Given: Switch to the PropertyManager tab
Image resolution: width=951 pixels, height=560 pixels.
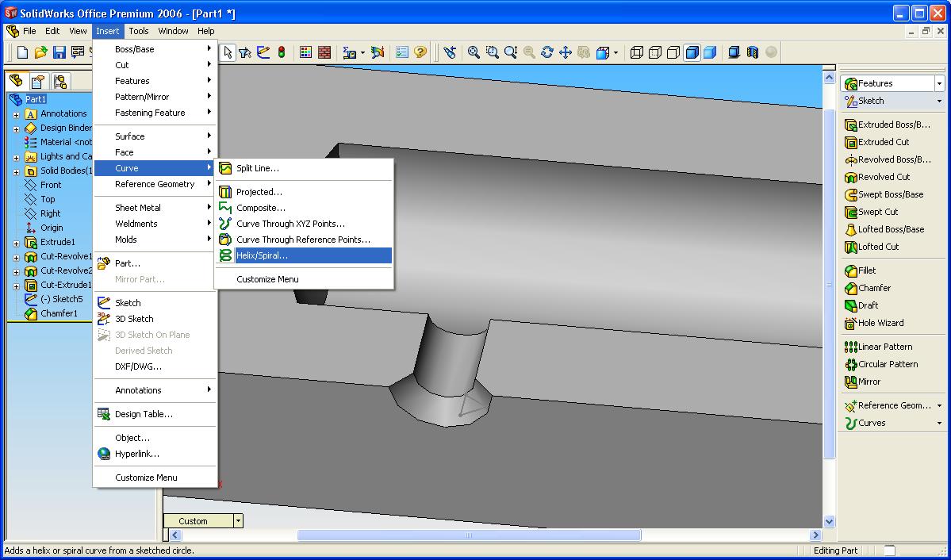Looking at the screenshot, I should 38,81.
